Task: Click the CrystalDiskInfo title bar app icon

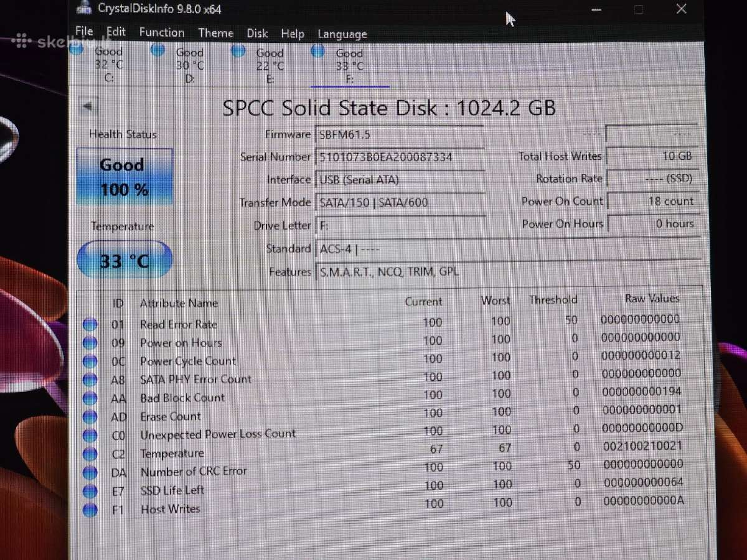Action: coord(83,7)
